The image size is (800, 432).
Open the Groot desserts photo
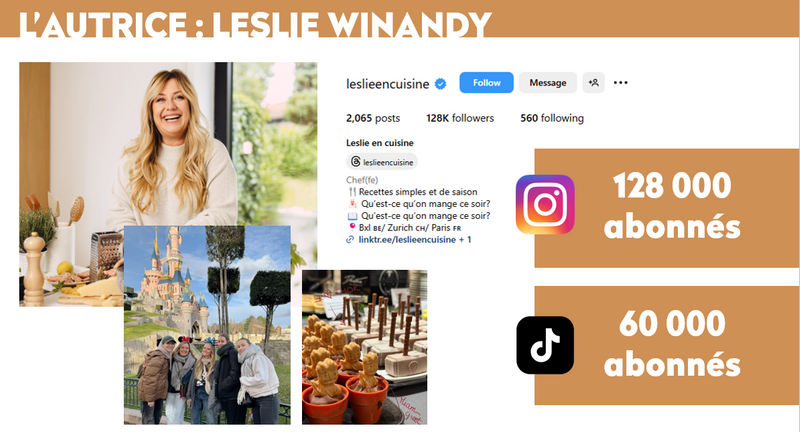(x=364, y=347)
